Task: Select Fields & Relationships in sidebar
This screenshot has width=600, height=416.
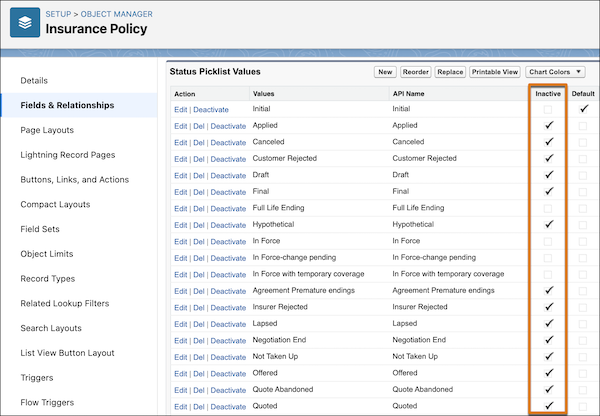Action: [67, 105]
